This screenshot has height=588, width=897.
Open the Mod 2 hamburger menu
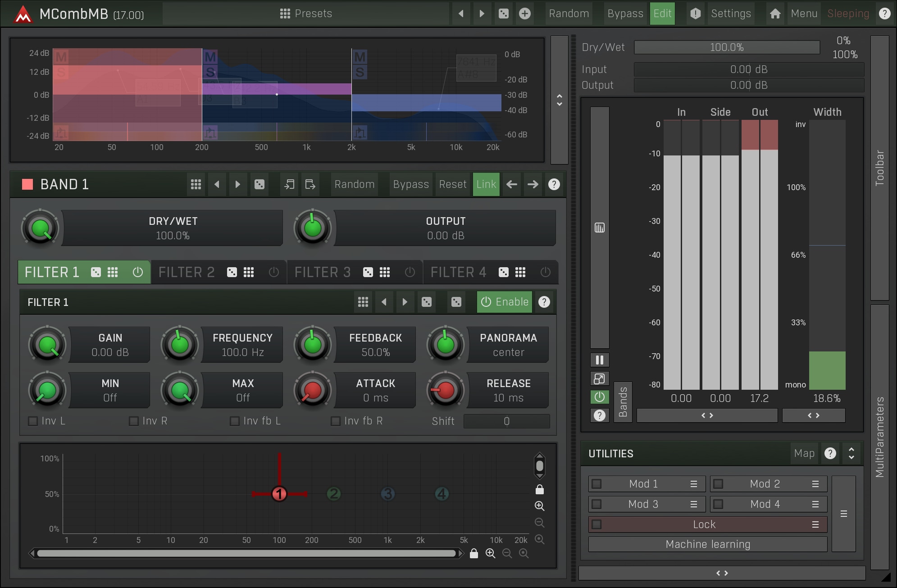click(815, 484)
